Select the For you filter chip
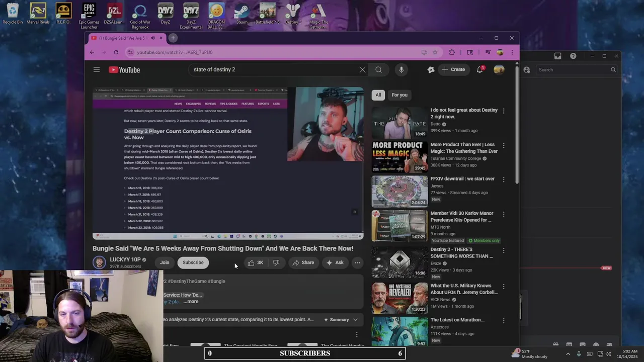The width and height of the screenshot is (644, 362). (x=399, y=95)
